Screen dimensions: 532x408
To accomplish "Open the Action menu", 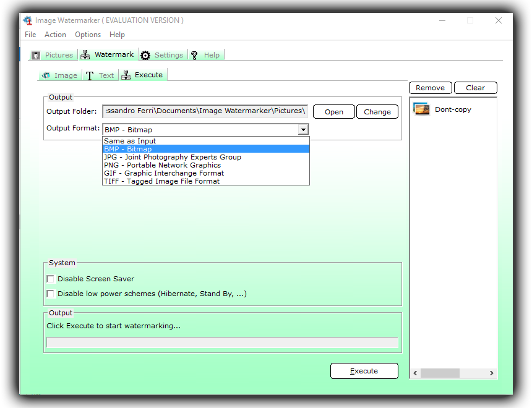I will click(x=55, y=35).
